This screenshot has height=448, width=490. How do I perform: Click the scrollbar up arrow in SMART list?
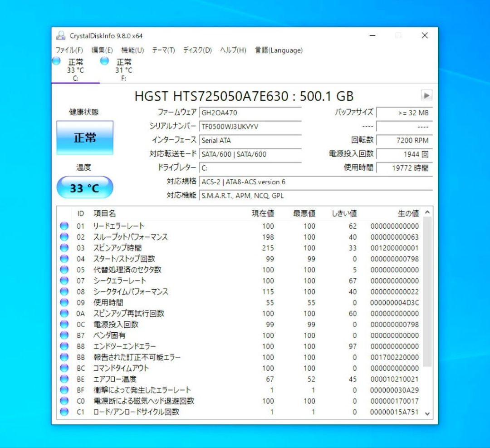click(427, 212)
